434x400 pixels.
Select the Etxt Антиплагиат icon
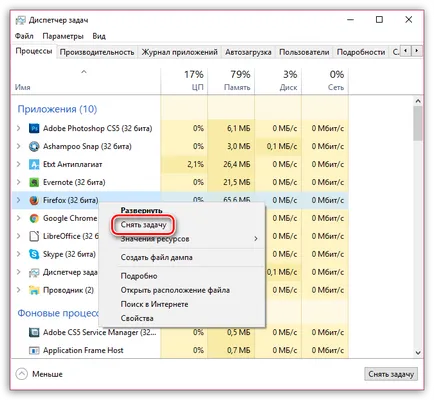tap(34, 164)
